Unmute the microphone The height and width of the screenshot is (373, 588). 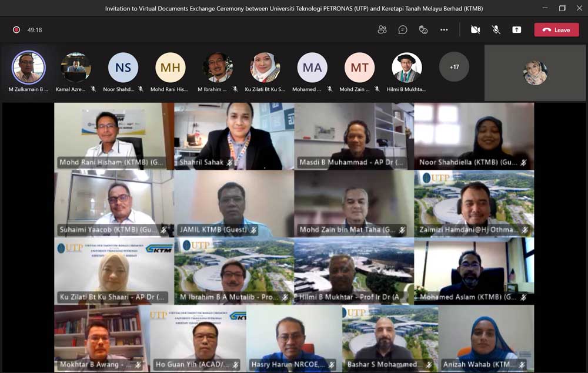(496, 29)
